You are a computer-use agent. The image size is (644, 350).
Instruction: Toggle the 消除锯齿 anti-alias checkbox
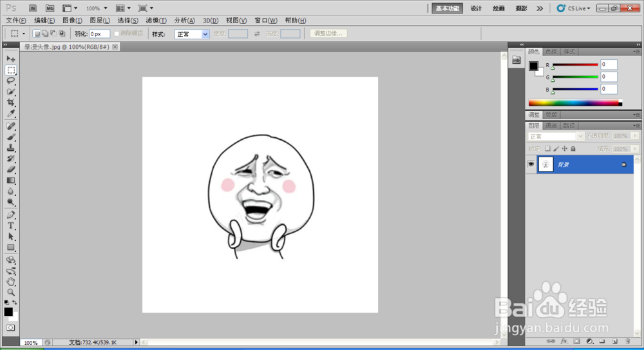click(117, 34)
